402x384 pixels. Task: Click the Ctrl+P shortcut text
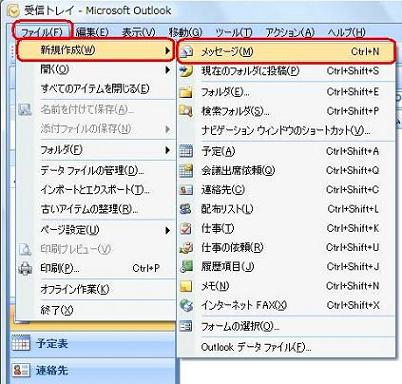[146, 268]
